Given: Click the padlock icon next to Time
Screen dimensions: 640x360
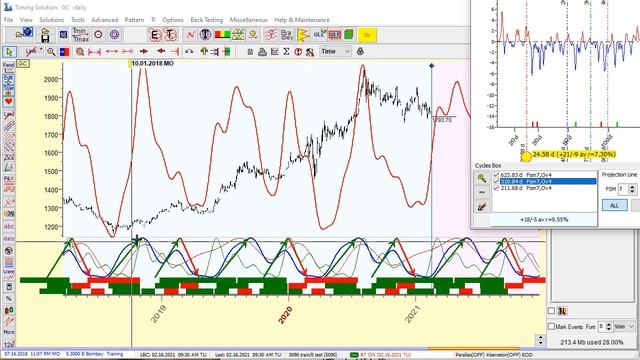Looking at the screenshot, I should (360, 51).
